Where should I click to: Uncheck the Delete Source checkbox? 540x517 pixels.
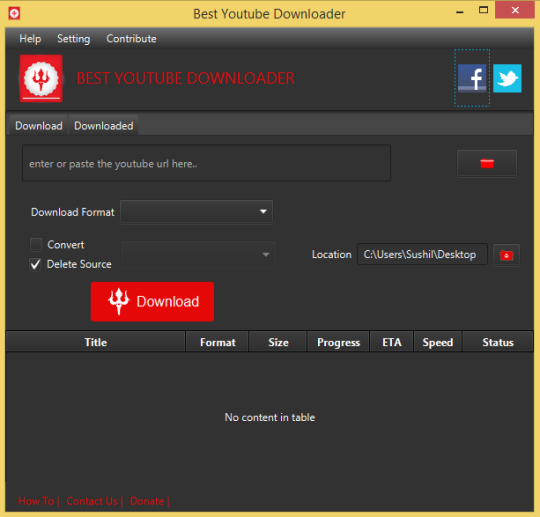tap(36, 264)
